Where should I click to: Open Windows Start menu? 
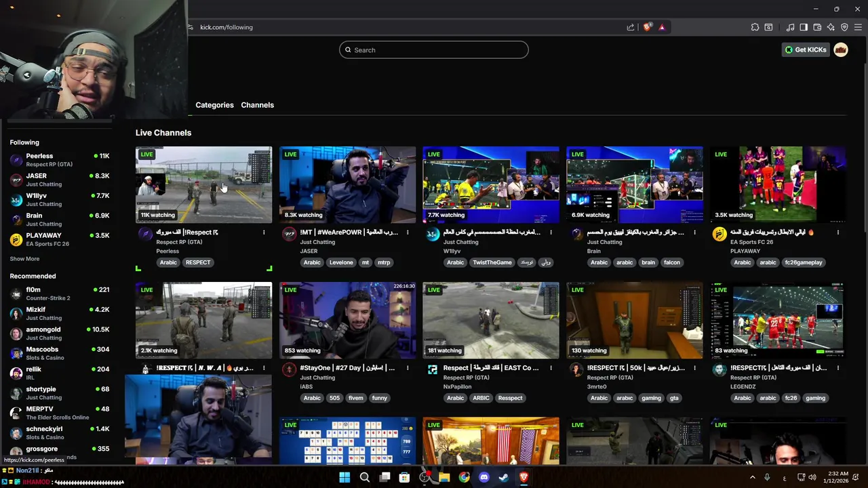344,477
